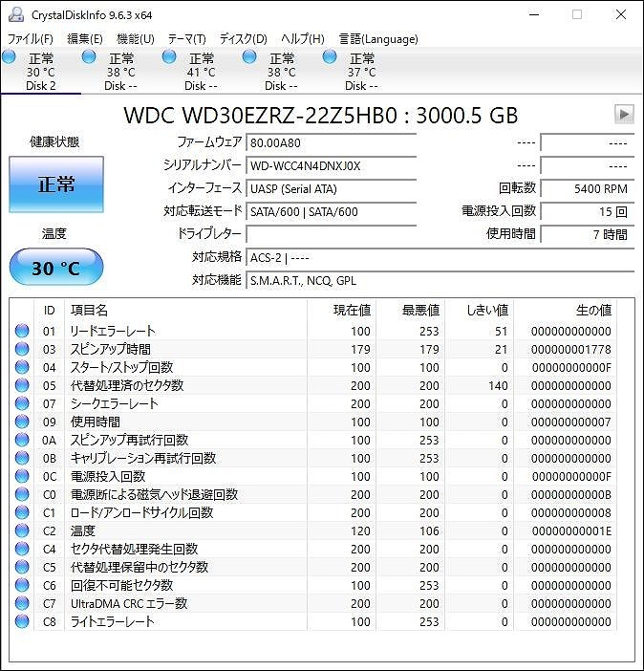Click the 最悪値 column header

pyautogui.click(x=410, y=311)
